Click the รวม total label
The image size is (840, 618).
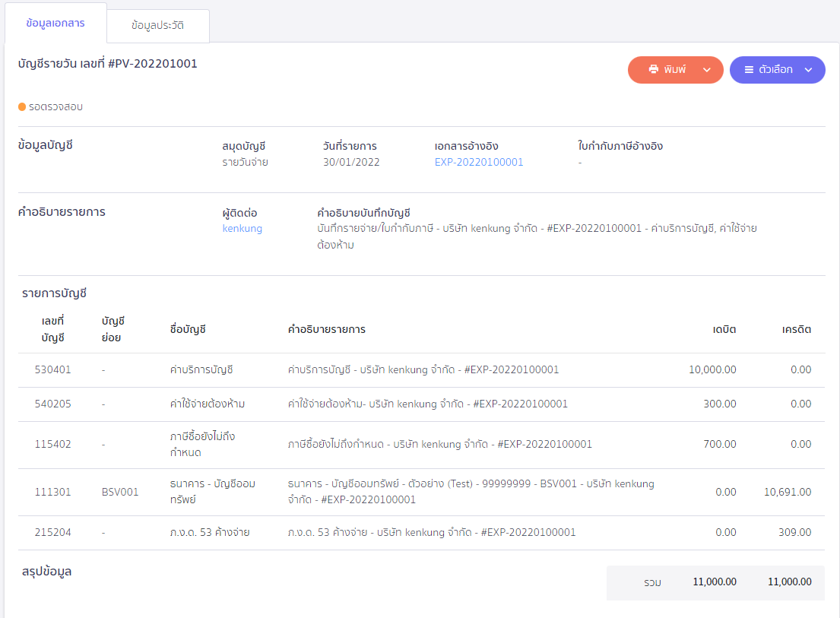tap(652, 582)
